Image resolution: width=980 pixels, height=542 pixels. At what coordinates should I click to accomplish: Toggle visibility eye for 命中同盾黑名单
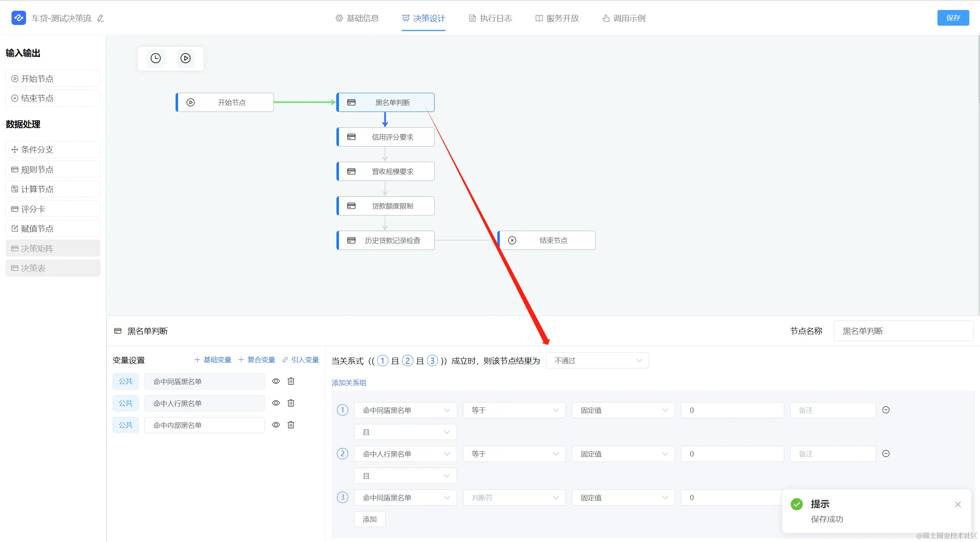(x=276, y=381)
